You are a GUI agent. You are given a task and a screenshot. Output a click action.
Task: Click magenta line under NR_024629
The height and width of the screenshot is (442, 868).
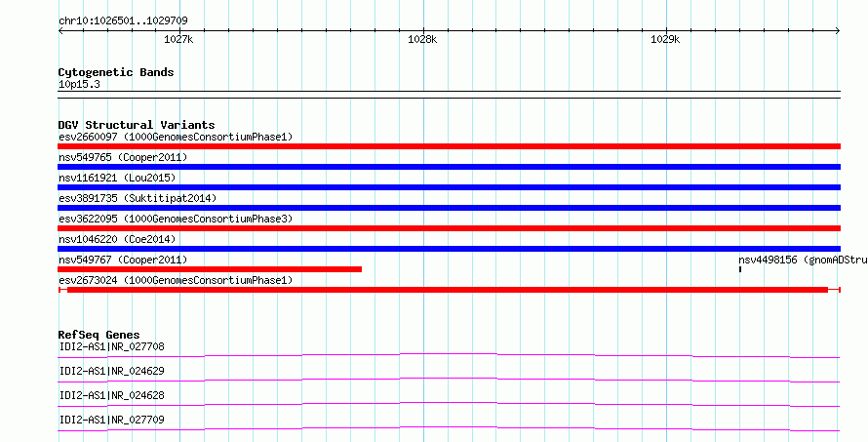click(449, 380)
